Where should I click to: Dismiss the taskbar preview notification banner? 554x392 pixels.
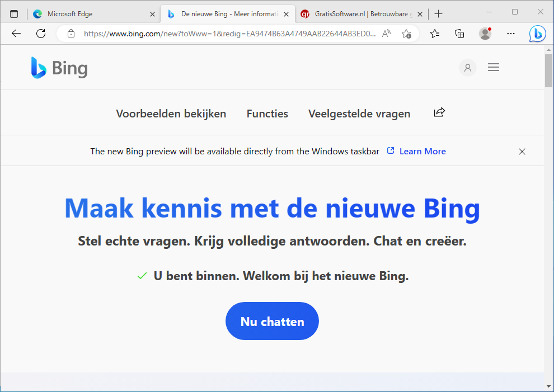pos(522,152)
